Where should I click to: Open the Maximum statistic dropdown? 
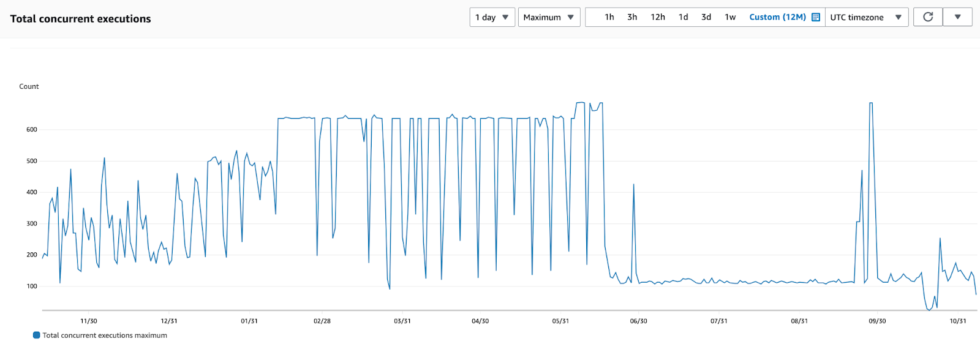coord(549,17)
